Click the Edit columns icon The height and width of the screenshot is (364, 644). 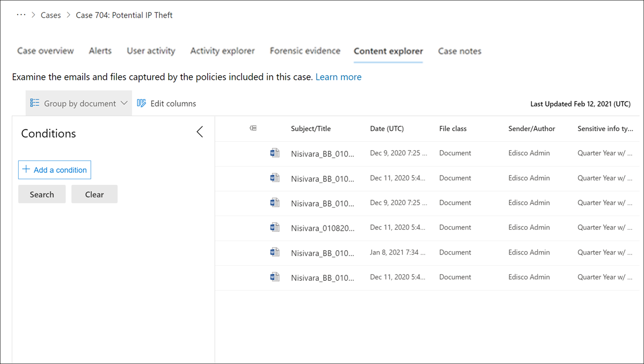(x=141, y=103)
